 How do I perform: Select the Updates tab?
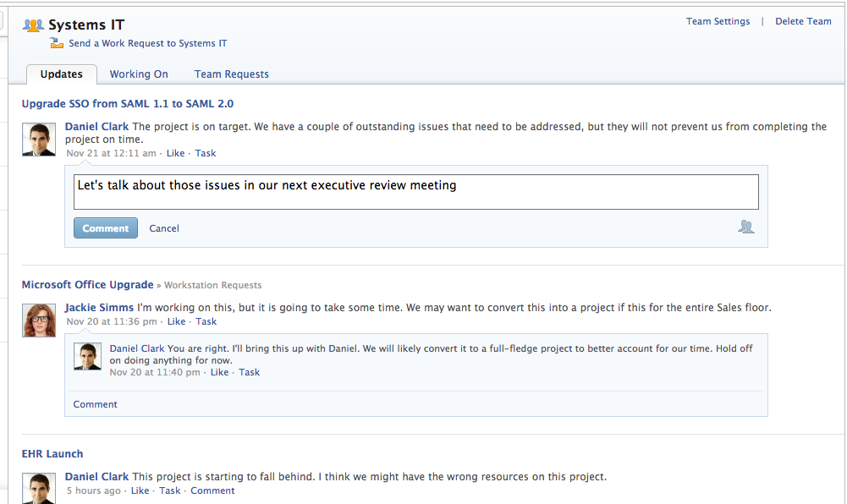[x=62, y=74]
